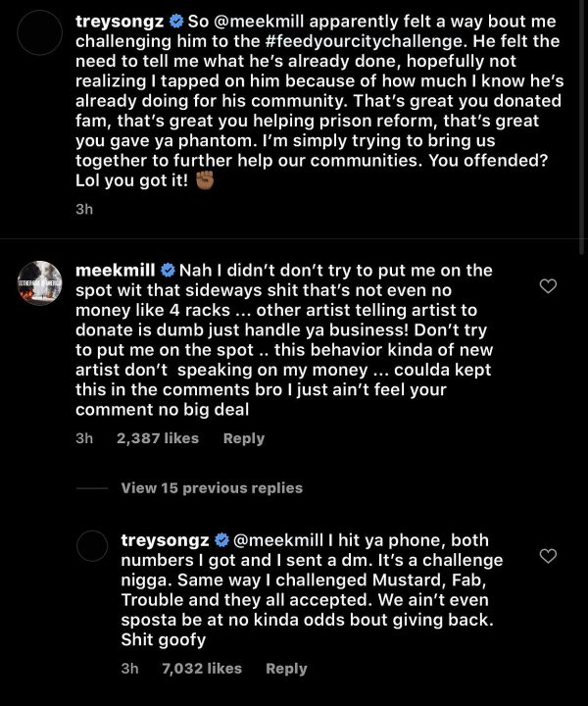Open the treysongz username on the reply
588x706 pixels.
click(166, 540)
